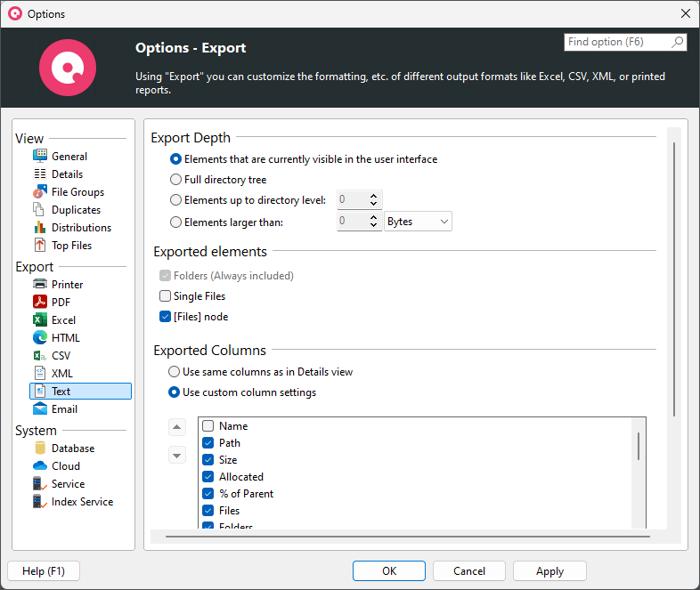Check the Name column checkbox

[208, 426]
